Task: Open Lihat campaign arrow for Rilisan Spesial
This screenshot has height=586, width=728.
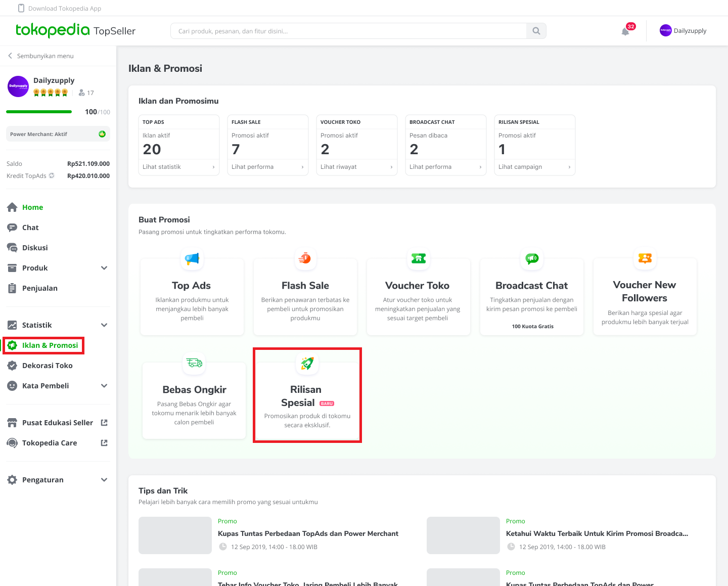Action: (x=569, y=167)
